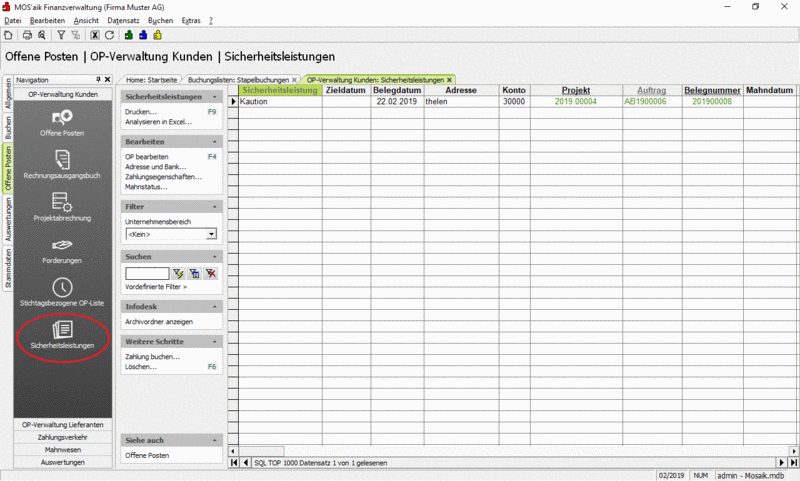Click Drucken... in Sicherheitsleistungen panel

tap(141, 112)
